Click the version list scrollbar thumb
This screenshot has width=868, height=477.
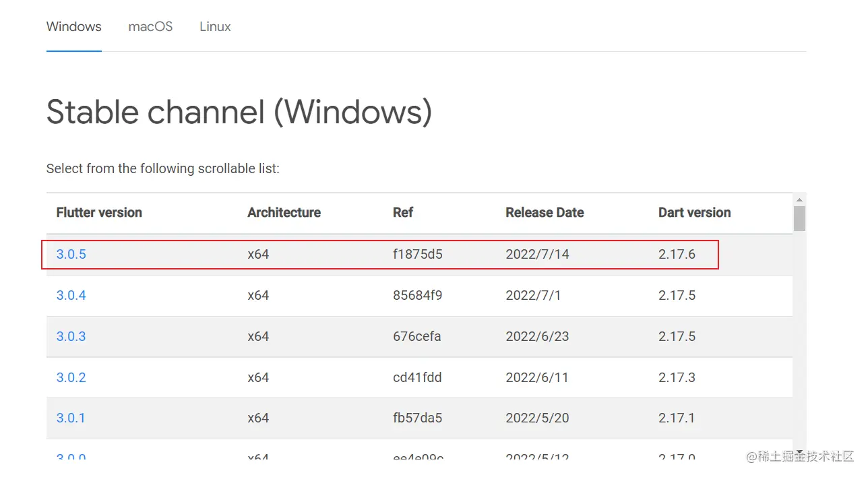(x=799, y=219)
